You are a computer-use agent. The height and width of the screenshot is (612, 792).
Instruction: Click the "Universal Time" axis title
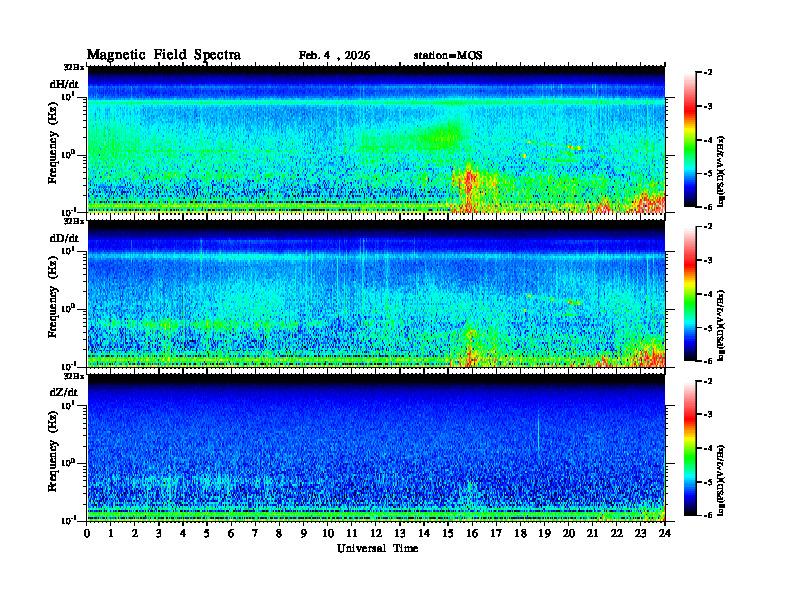tap(377, 548)
